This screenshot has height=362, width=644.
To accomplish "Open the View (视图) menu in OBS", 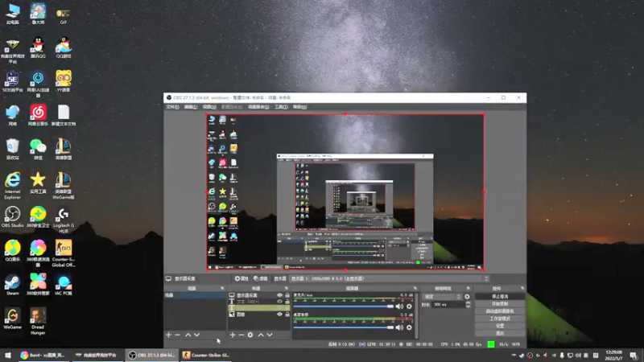I will [x=209, y=107].
